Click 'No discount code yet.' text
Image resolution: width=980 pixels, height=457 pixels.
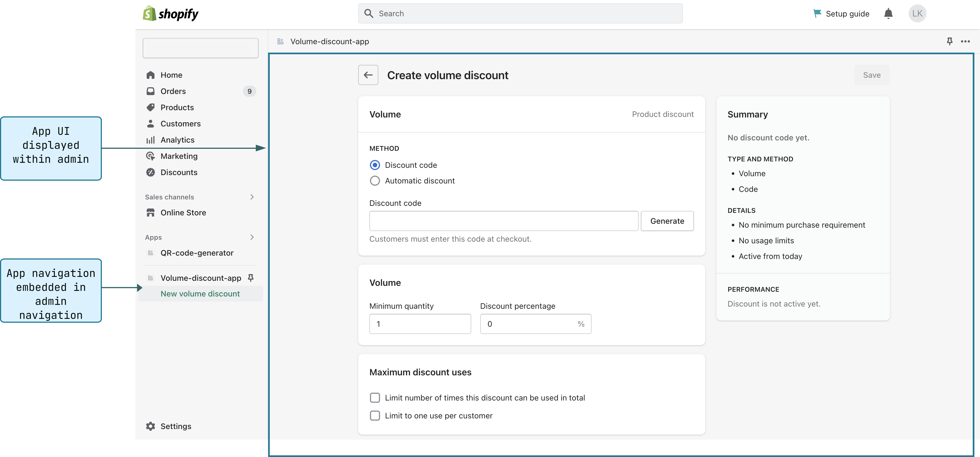click(x=768, y=138)
